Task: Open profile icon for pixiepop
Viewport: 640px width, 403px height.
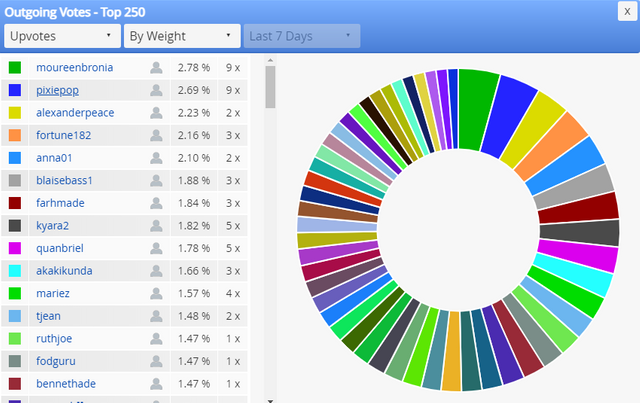Action: pos(156,90)
